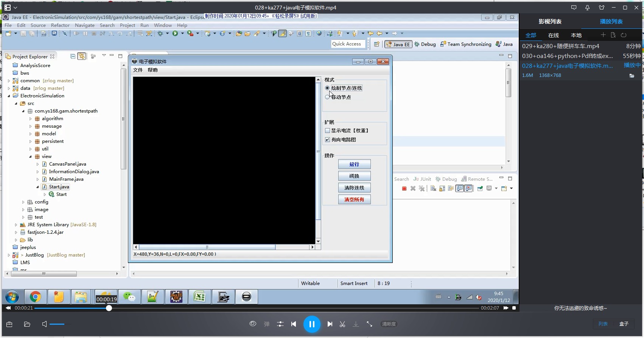
Task: Skip to the next video
Action: 330,324
